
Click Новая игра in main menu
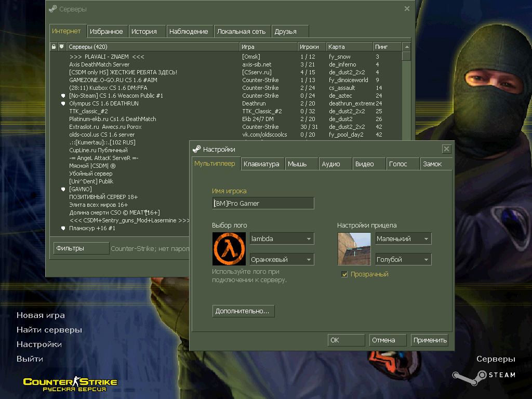click(41, 315)
